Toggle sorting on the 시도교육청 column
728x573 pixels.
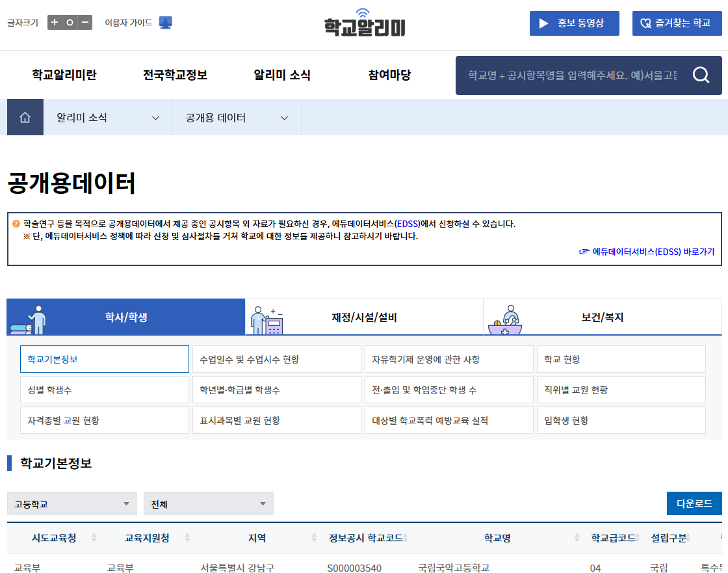(x=94, y=538)
